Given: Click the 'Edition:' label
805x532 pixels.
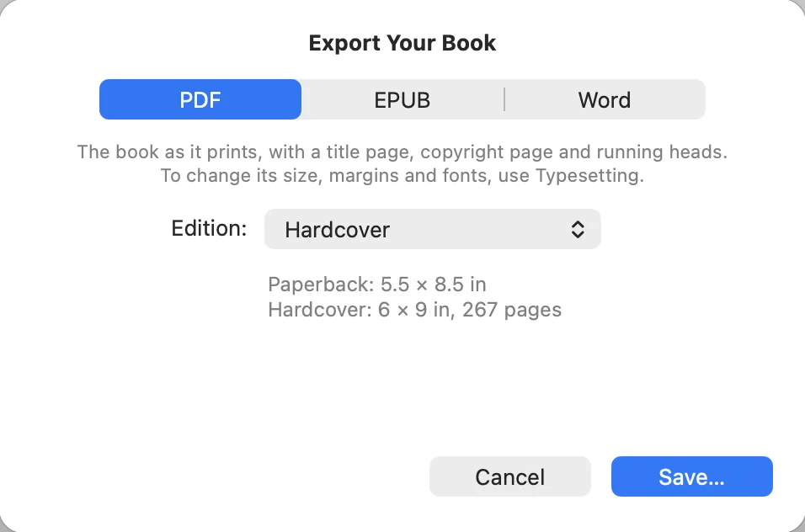Looking at the screenshot, I should [x=209, y=228].
